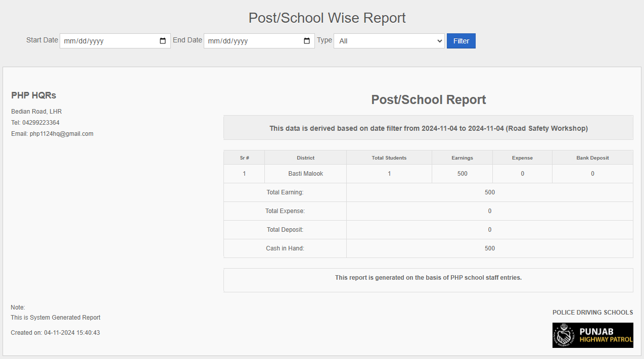Click the Post/School Wise Report page title
The height and width of the screenshot is (359, 644).
(x=327, y=18)
